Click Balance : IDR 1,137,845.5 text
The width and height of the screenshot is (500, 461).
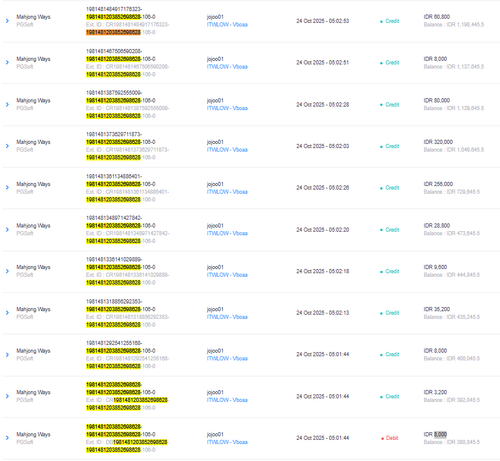[x=454, y=67]
